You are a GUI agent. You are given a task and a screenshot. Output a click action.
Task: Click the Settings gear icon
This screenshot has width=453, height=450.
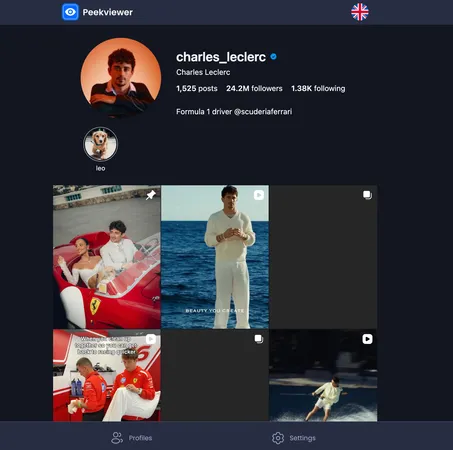click(278, 438)
